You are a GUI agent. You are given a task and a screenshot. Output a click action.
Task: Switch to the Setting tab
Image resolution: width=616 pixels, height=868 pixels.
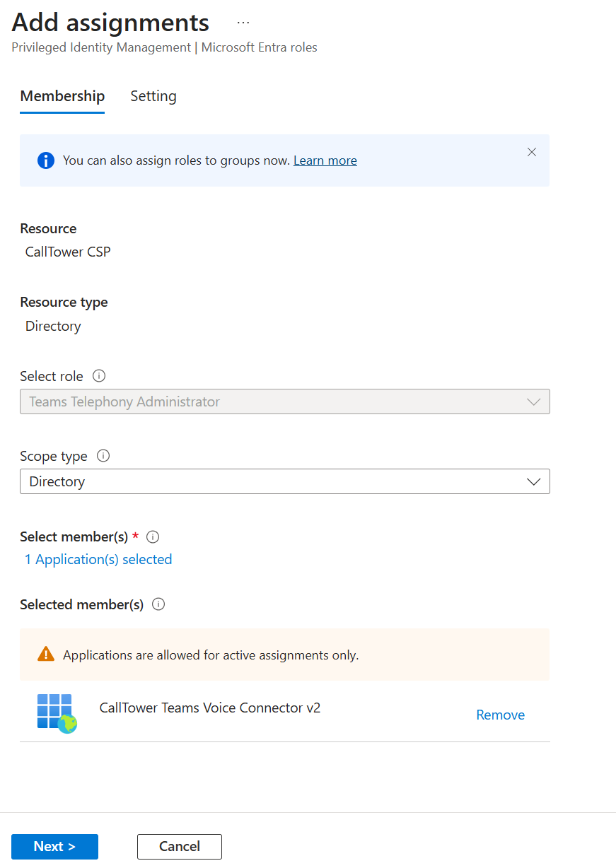[153, 96]
